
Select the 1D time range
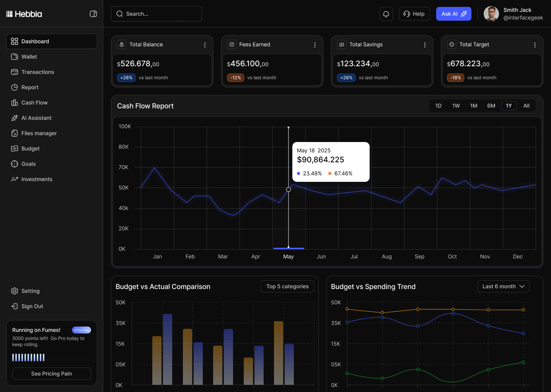[439, 106]
